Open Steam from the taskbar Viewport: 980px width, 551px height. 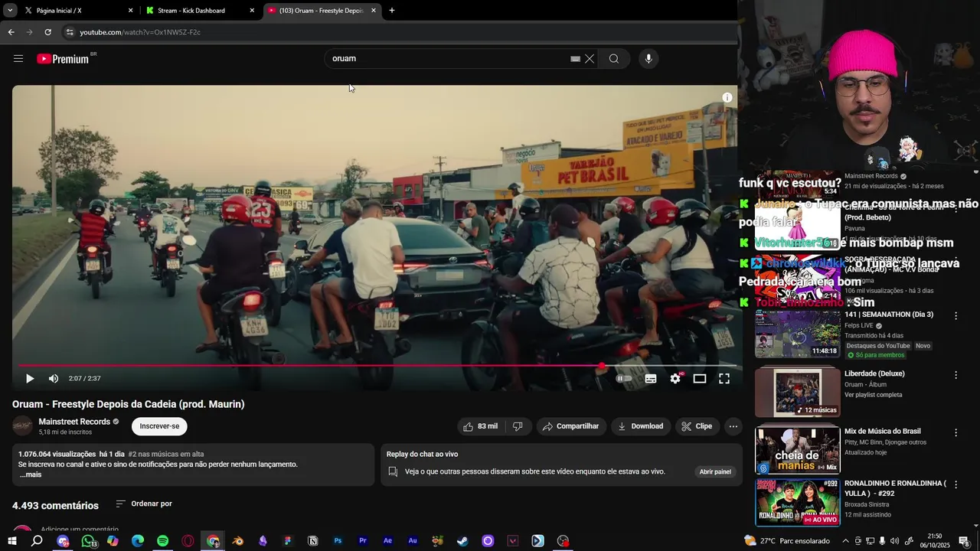click(x=462, y=541)
